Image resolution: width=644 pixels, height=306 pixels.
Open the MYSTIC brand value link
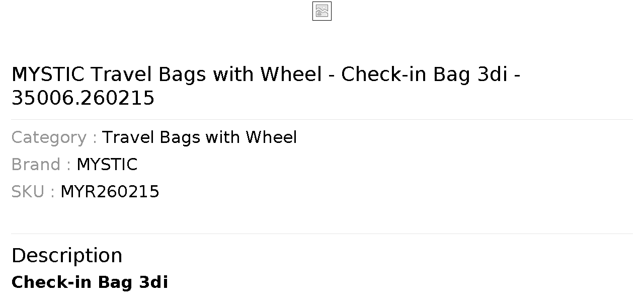click(107, 165)
